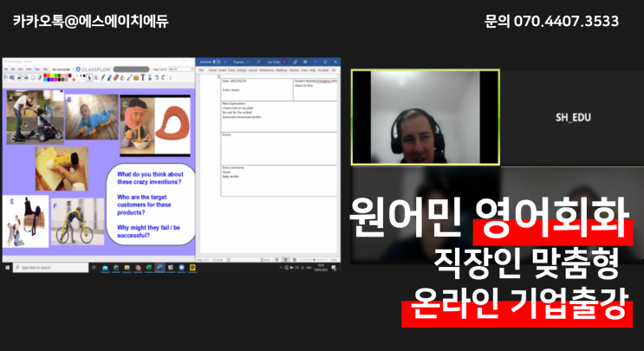Open the page zoom dropdown in ActivInspire
Screen dimensions: 644x351
click(180, 69)
